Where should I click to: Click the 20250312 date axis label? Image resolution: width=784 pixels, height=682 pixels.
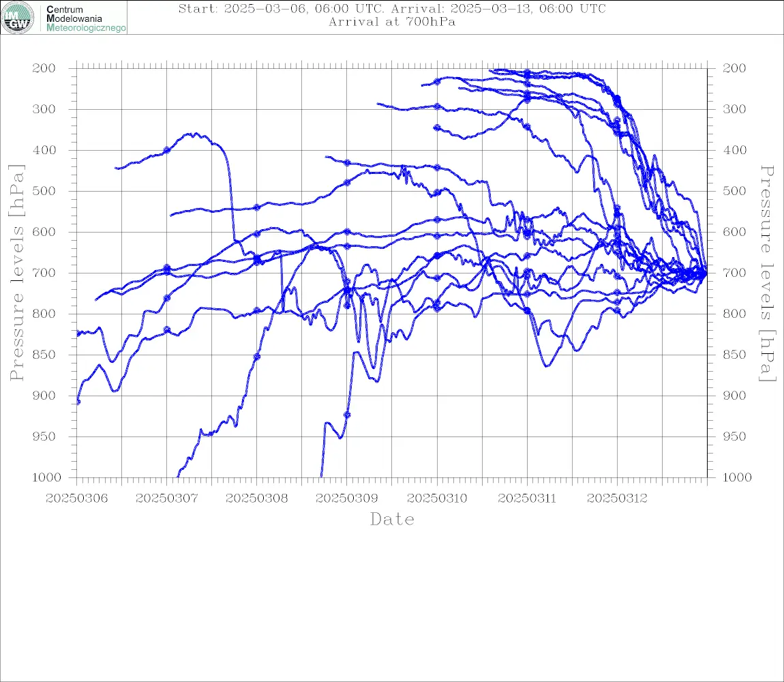coord(617,499)
